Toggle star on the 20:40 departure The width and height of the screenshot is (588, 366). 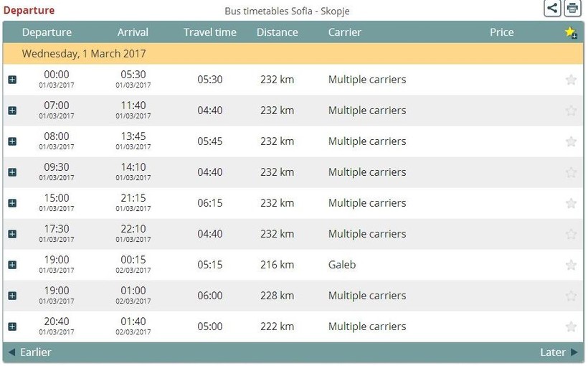tap(571, 327)
